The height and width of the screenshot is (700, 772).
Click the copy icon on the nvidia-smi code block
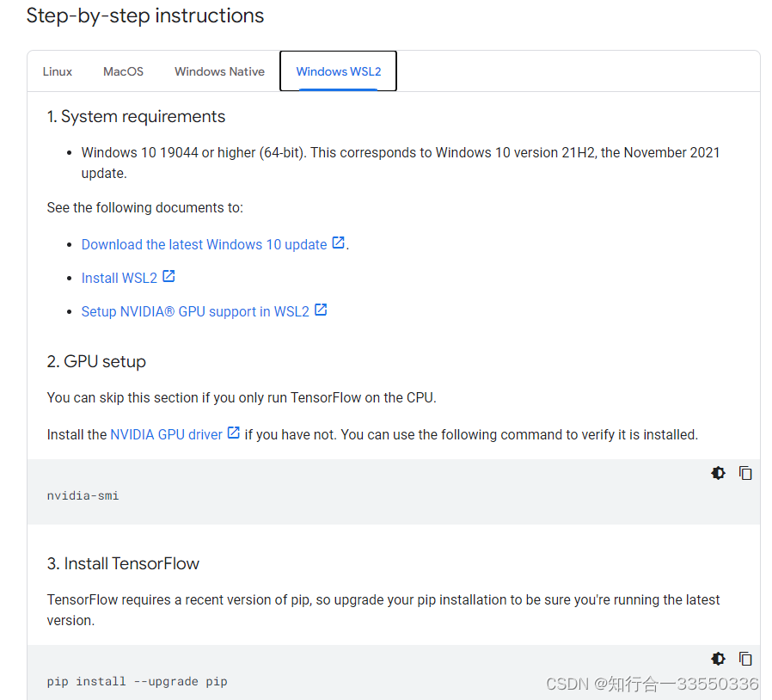(x=745, y=473)
